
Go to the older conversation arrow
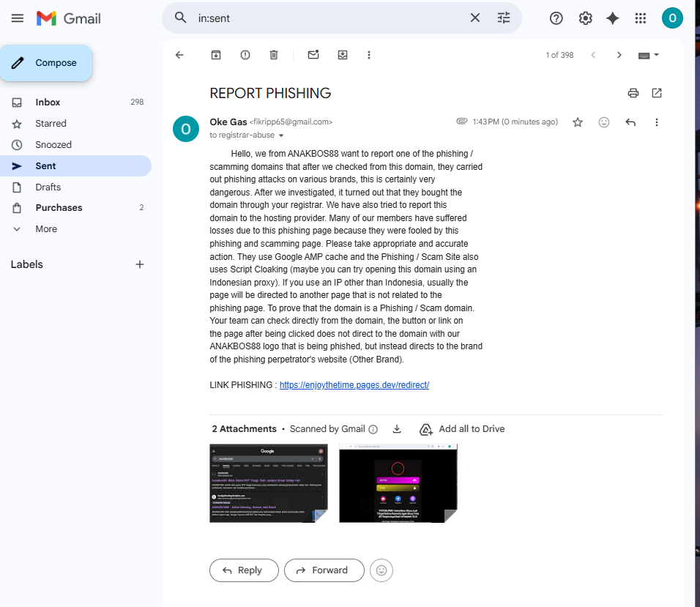click(619, 55)
